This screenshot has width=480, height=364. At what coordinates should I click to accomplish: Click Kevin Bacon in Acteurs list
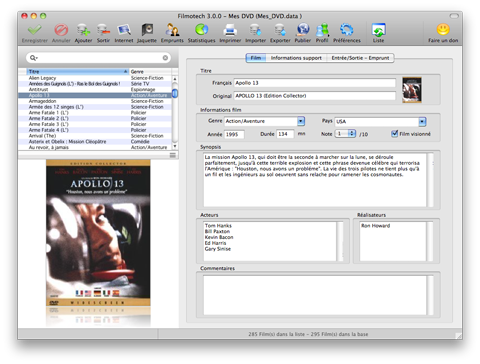pyautogui.click(x=219, y=237)
